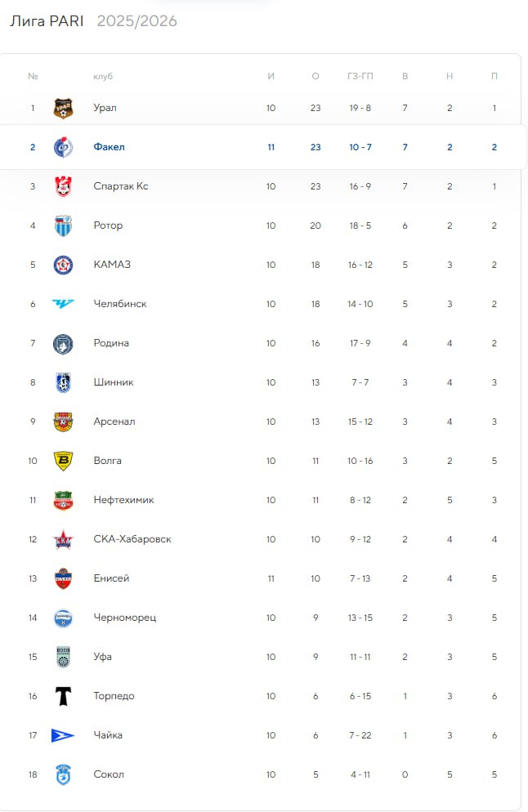528x812 pixels.
Task: Click the Урал club logo
Action: (x=63, y=108)
